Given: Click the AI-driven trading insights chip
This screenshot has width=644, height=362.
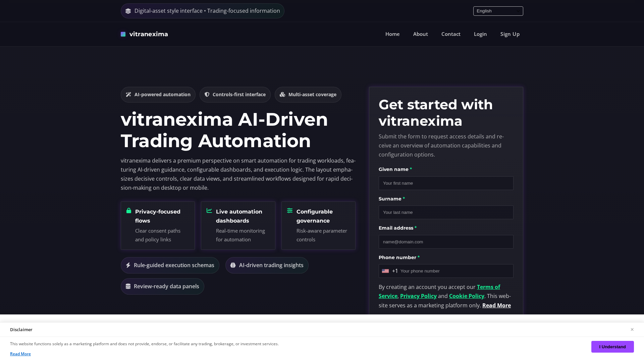Looking at the screenshot, I should coord(267,265).
